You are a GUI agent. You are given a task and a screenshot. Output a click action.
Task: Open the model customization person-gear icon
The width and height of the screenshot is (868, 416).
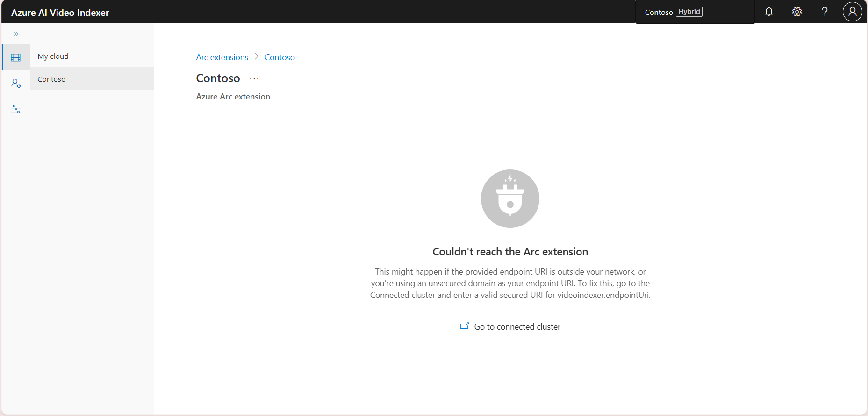[x=16, y=84]
